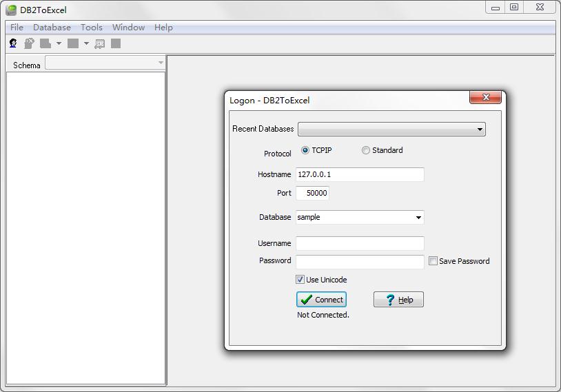Viewport: 561px width, 392px height.
Task: Click the scheduled task icon in toolbar
Action: tap(100, 43)
